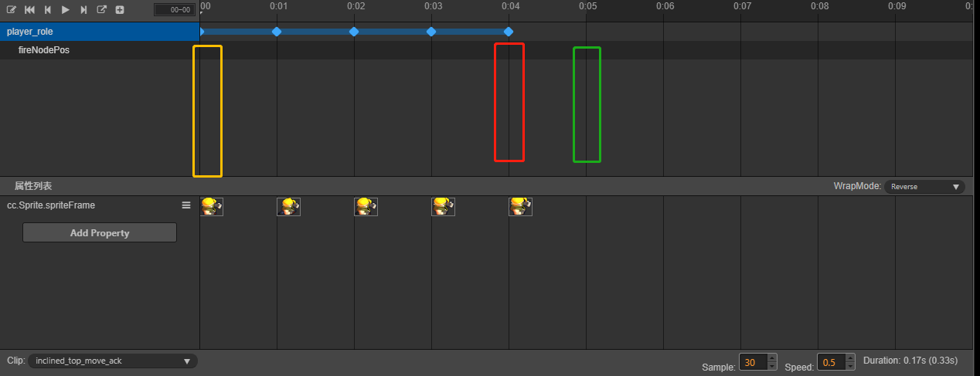The width and height of the screenshot is (980, 376).
Task: Click the current frame time field
Action: (174, 10)
